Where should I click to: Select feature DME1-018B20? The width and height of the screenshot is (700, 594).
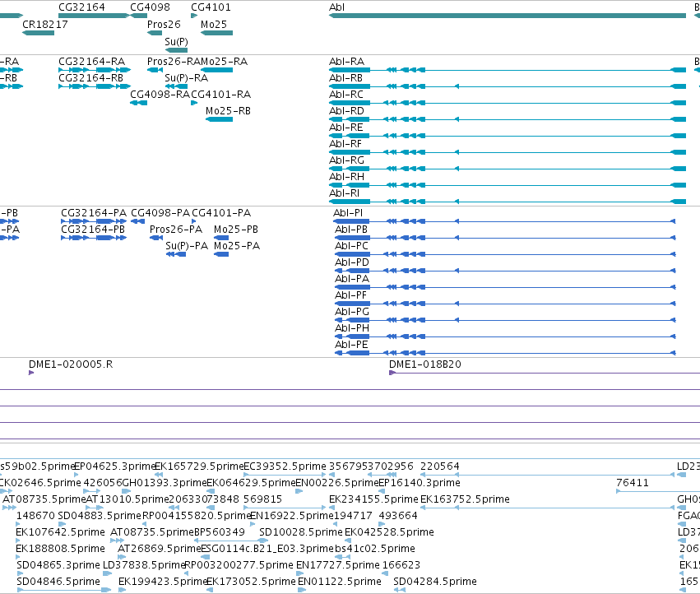tap(545, 373)
